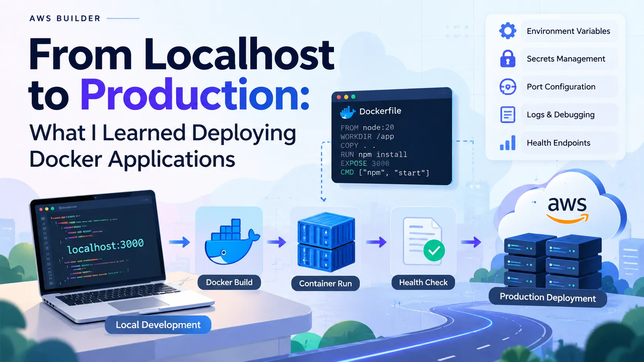Click the What I Learned Deploying subtitle line
This screenshot has height=362, width=644.
click(x=163, y=133)
